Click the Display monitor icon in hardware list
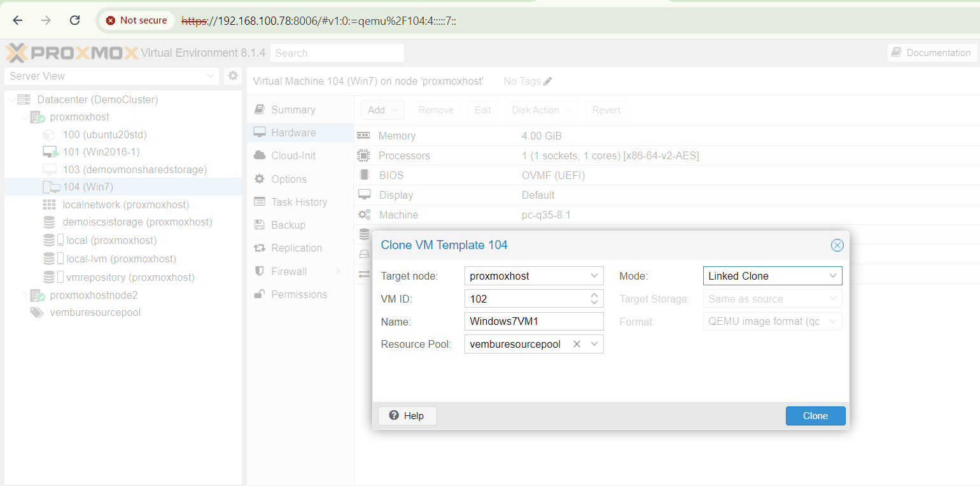This screenshot has width=980, height=486. click(364, 195)
